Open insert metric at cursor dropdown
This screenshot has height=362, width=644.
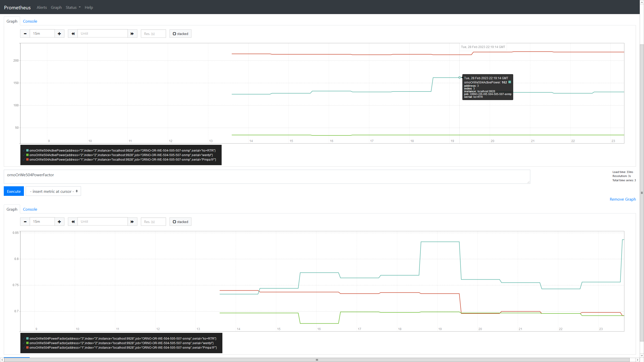[53, 191]
